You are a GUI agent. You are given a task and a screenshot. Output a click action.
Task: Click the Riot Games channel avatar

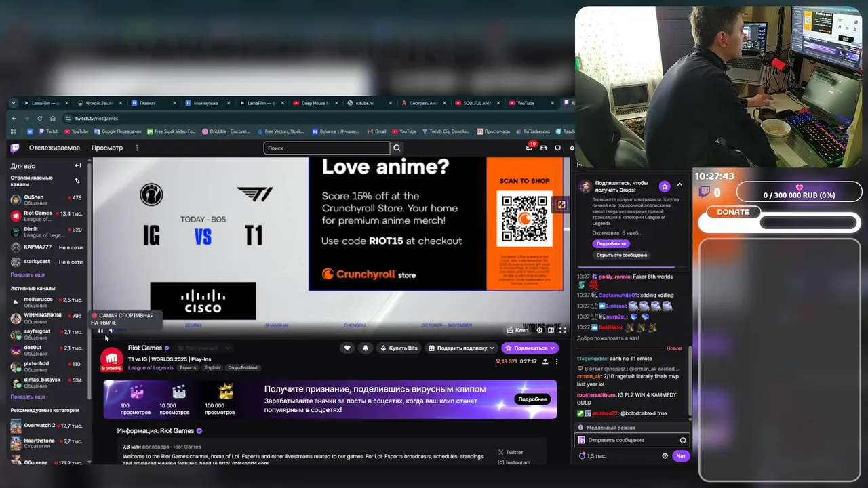click(112, 359)
